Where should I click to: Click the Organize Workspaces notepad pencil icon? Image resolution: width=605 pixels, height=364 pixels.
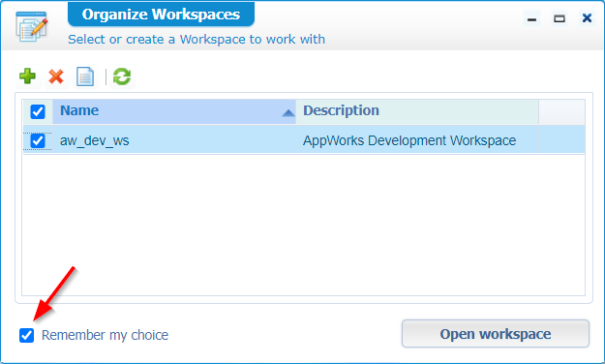(x=32, y=26)
